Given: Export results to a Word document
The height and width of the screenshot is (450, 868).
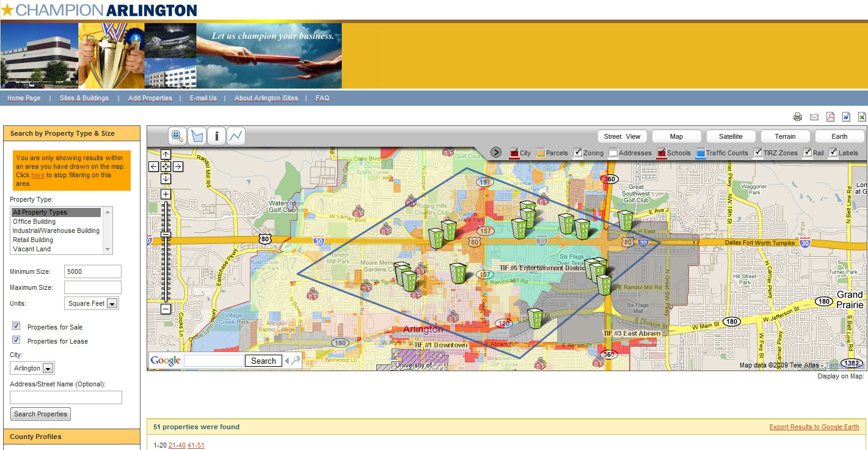Looking at the screenshot, I should click(x=847, y=117).
